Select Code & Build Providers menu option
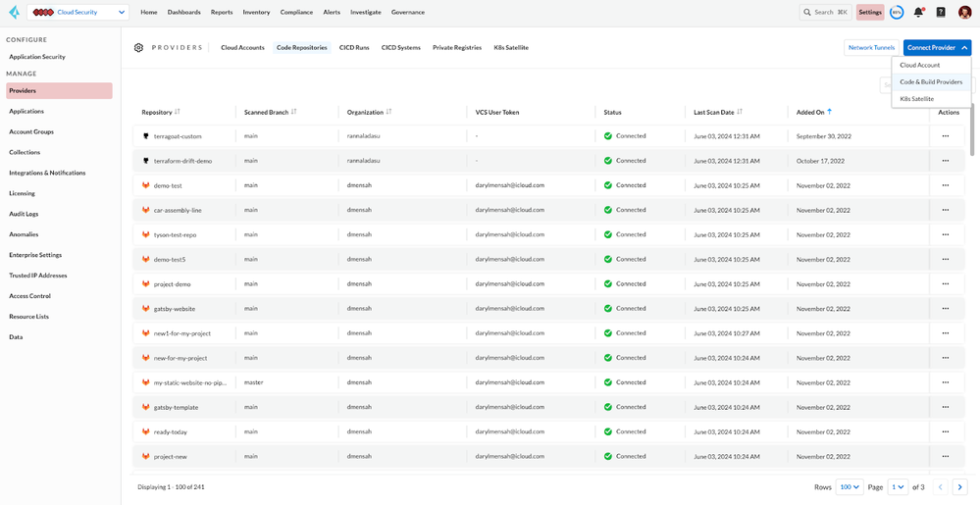 931,82
